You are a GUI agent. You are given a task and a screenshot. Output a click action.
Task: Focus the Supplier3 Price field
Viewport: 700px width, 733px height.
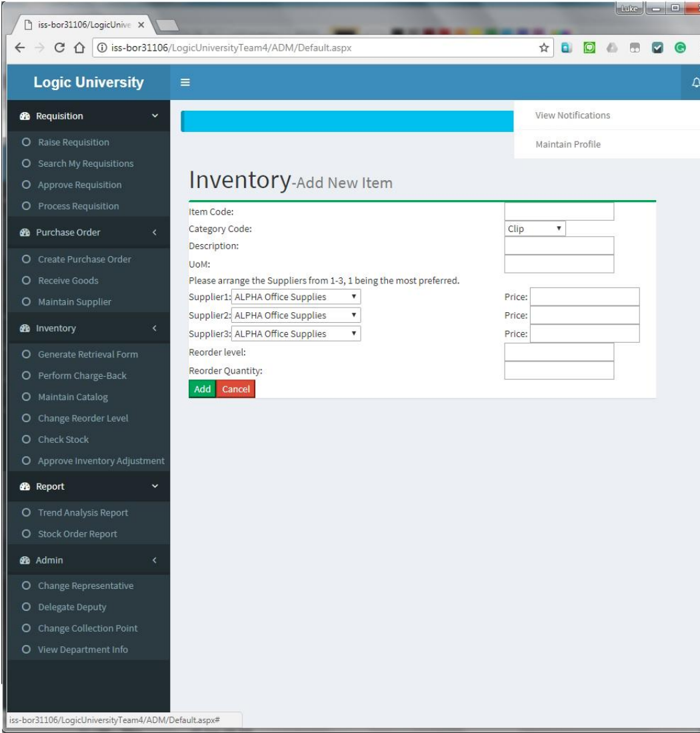pyautogui.click(x=585, y=333)
